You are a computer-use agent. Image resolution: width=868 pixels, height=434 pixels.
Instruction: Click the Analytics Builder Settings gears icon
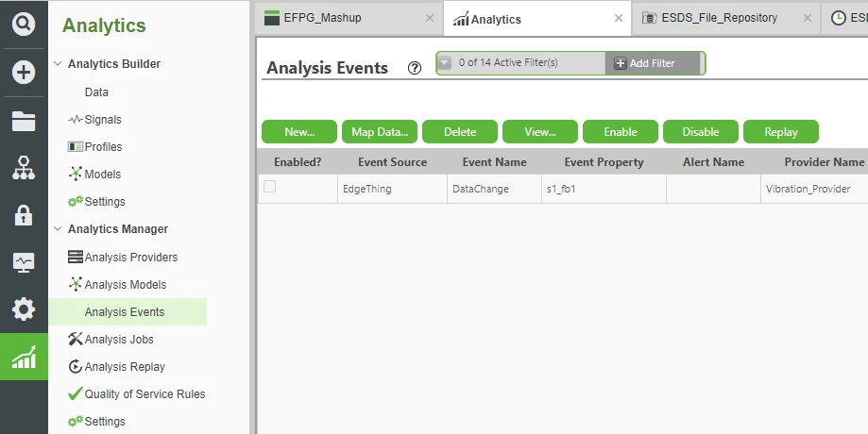point(76,201)
